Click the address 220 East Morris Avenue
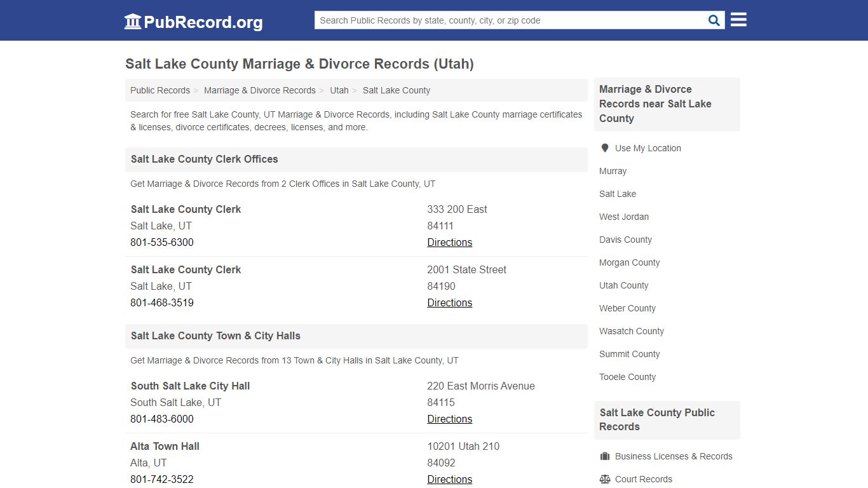The width and height of the screenshot is (868, 488). (x=481, y=386)
